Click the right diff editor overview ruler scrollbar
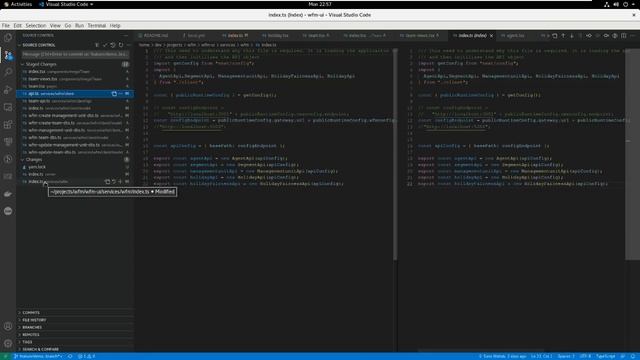This screenshot has height=360, width=640. click(632, 155)
